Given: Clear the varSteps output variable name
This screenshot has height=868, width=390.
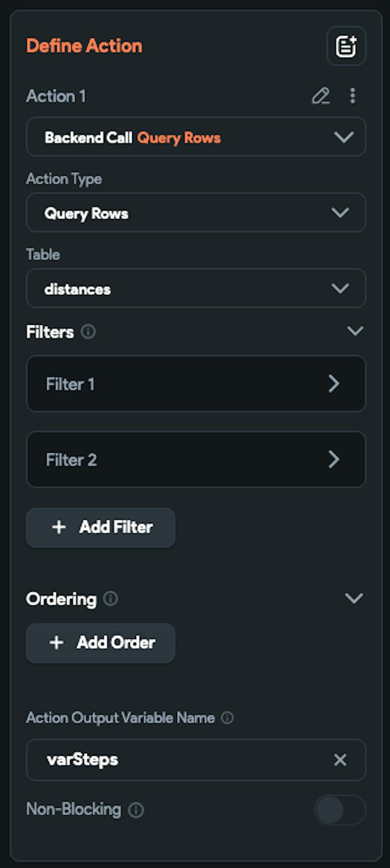Looking at the screenshot, I should pyautogui.click(x=340, y=760).
